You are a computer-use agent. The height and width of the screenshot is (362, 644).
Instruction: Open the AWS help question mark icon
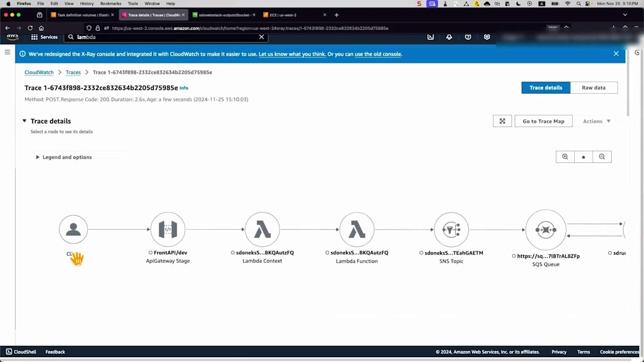(468, 37)
